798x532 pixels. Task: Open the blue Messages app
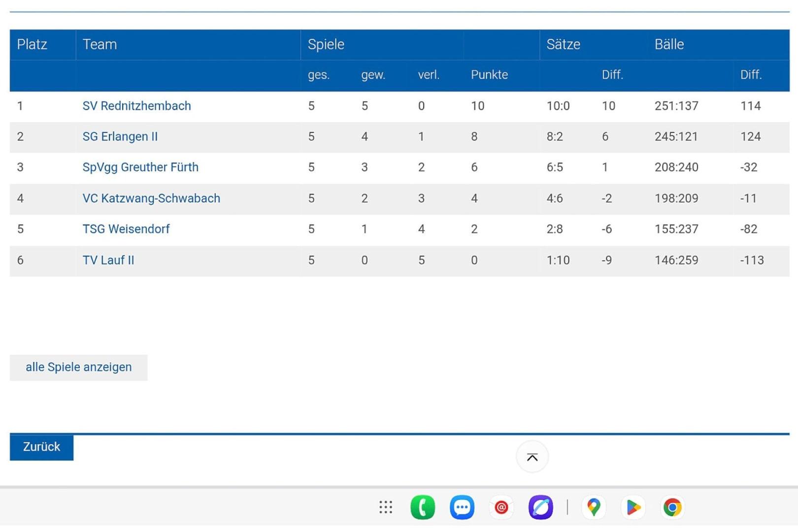pos(462,507)
